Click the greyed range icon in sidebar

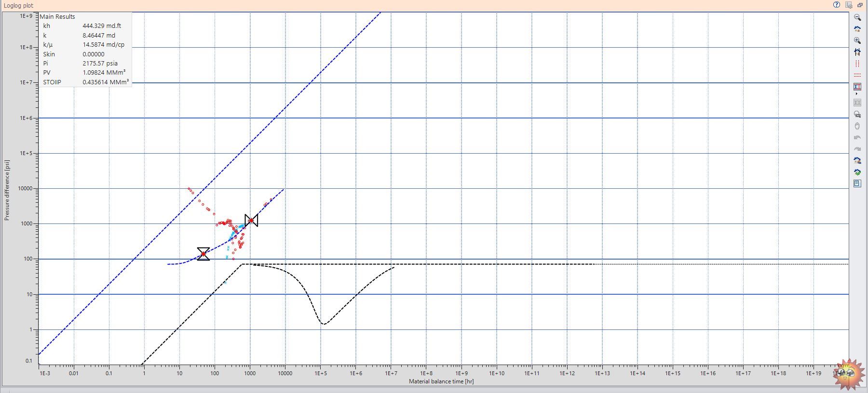(857, 103)
